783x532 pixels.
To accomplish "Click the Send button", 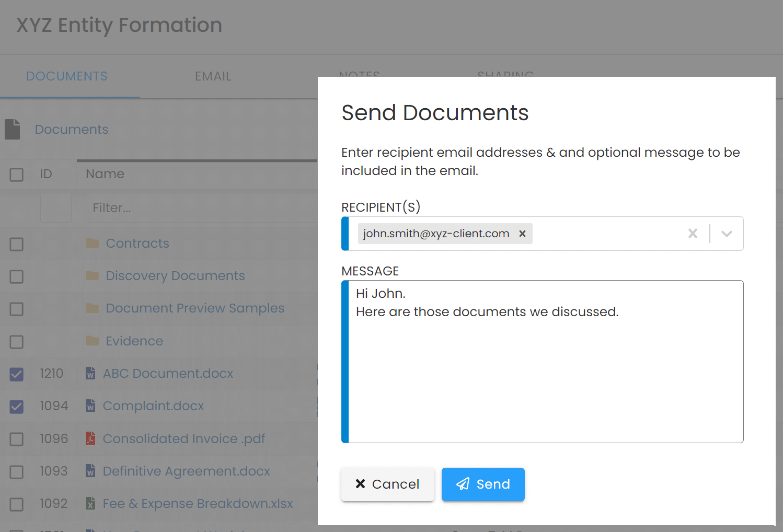I will tap(483, 484).
